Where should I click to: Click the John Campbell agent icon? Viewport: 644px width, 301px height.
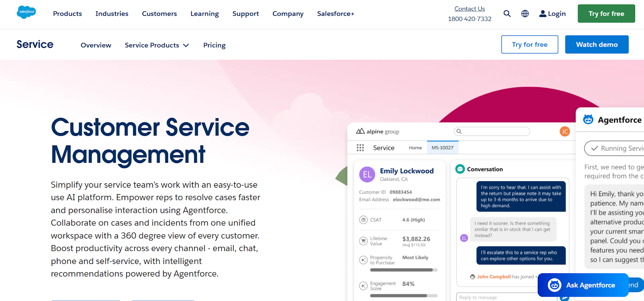[473, 276]
